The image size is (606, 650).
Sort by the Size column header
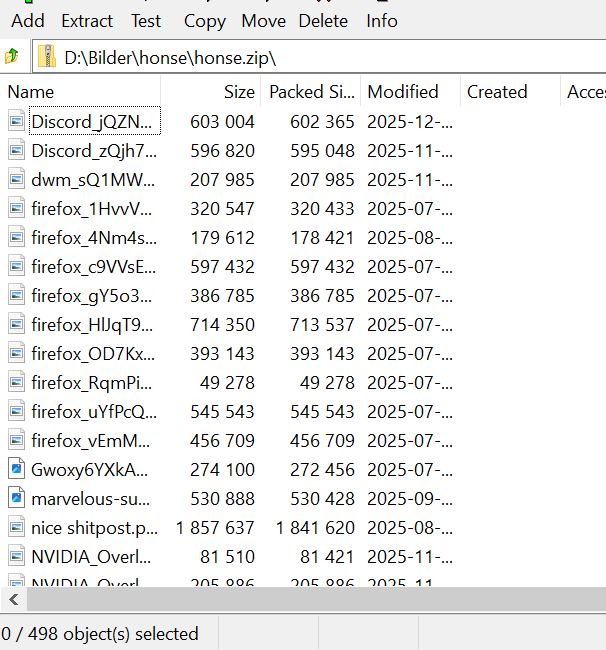click(x=211, y=92)
